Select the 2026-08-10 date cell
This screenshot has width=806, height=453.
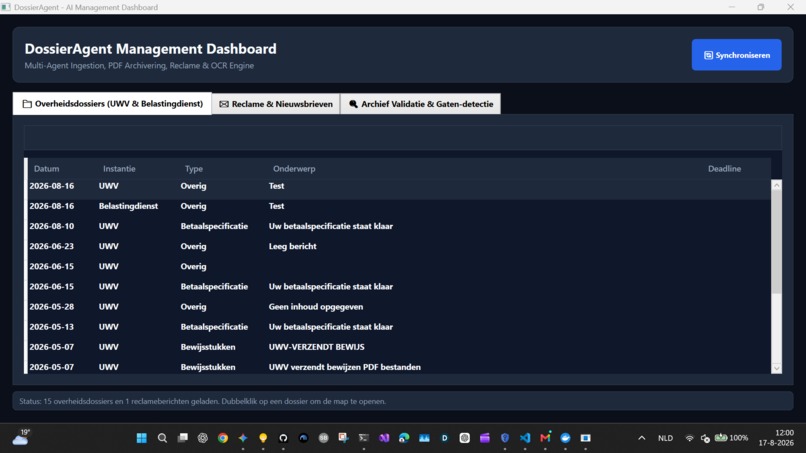tap(51, 226)
